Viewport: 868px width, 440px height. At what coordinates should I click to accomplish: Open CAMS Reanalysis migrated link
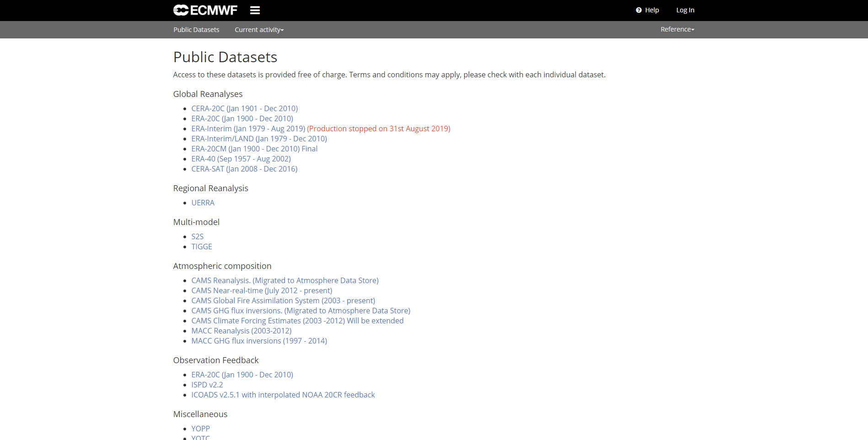285,280
